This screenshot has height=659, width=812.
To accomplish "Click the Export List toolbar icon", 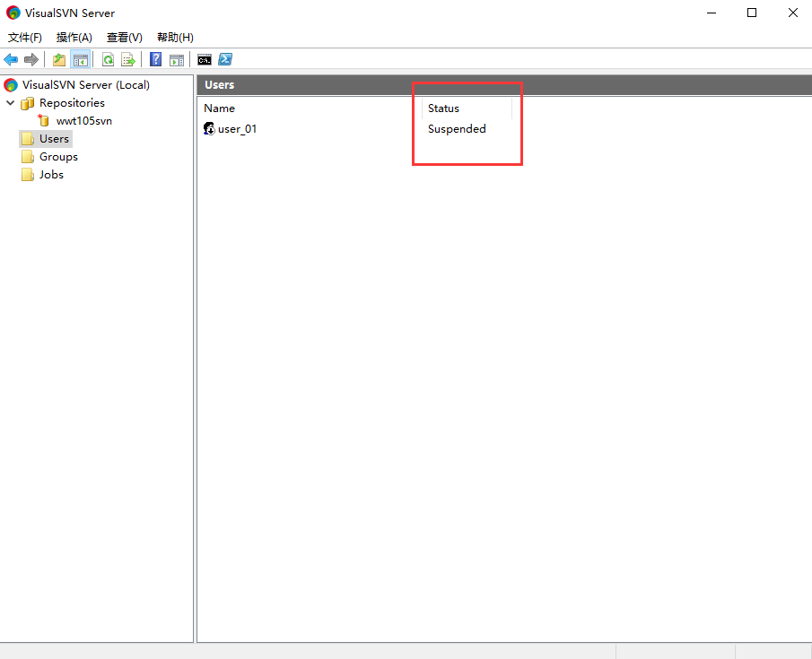I will pos(128,60).
